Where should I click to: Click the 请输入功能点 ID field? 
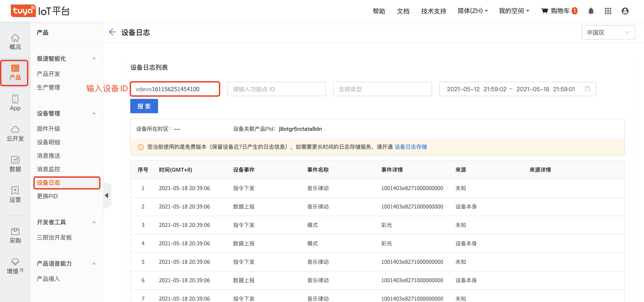point(276,89)
